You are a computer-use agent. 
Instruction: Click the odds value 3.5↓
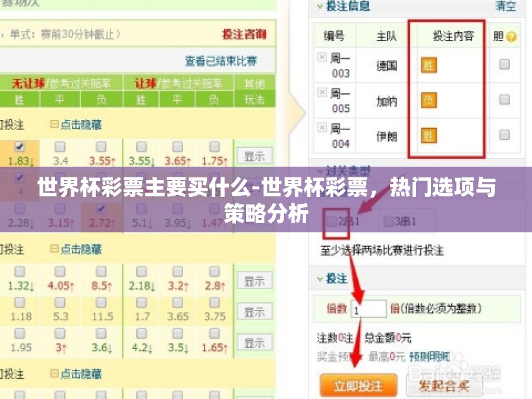tap(177, 348)
